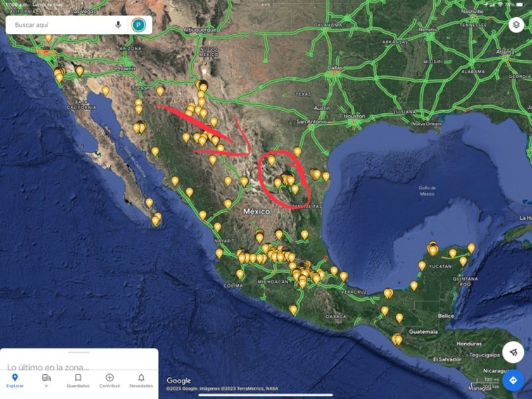Tap the microphone voice search icon
This screenshot has width=532, height=399.
118,25
